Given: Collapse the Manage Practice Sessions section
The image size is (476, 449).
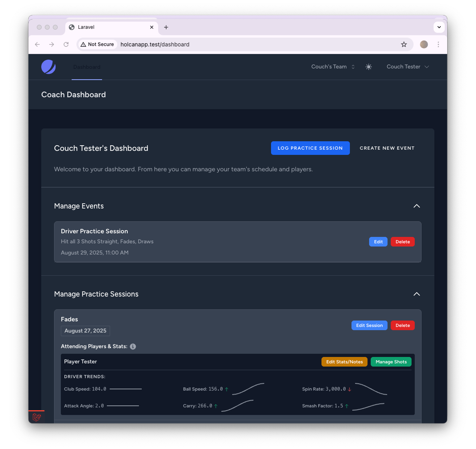Looking at the screenshot, I should [x=416, y=294].
